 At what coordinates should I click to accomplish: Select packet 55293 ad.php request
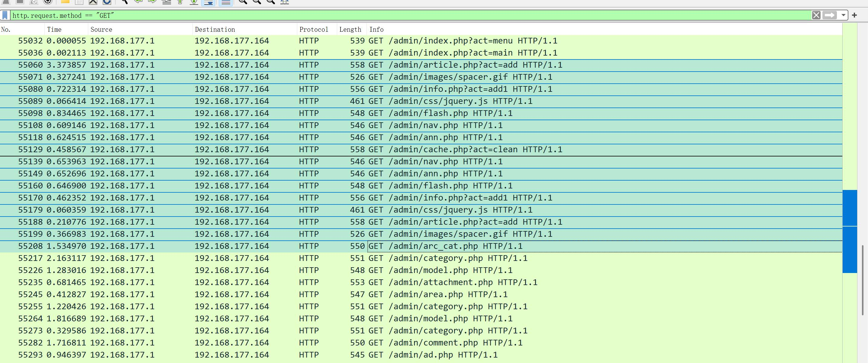tap(421, 355)
